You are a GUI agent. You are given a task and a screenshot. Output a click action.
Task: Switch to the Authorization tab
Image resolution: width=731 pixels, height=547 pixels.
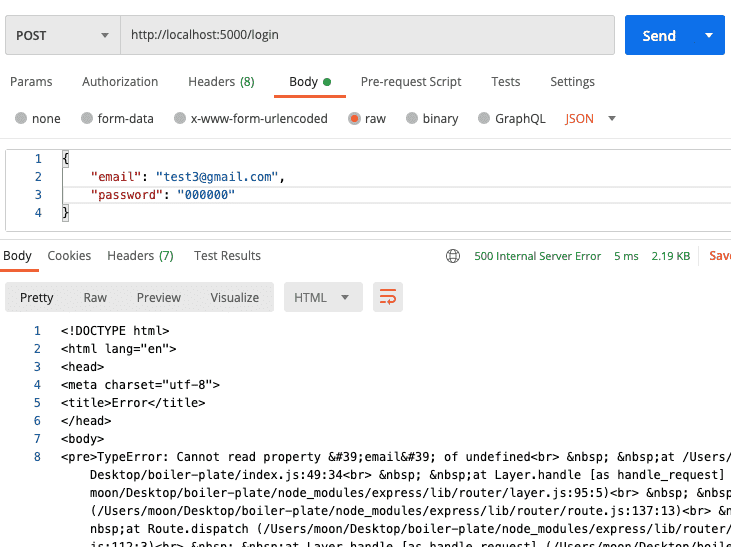click(x=120, y=82)
